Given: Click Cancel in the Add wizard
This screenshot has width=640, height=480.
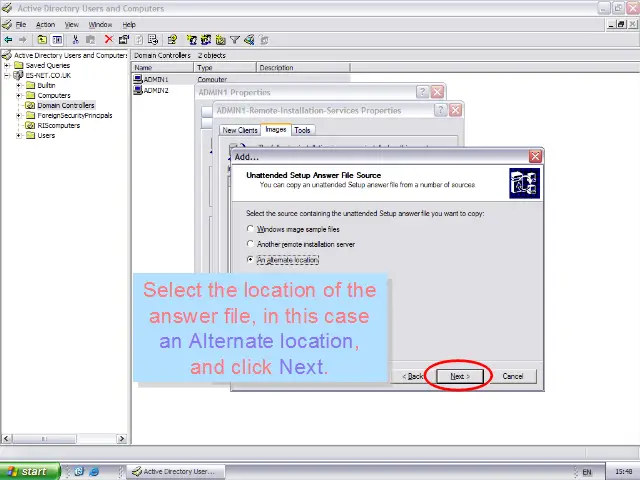Looking at the screenshot, I should coord(513,376).
